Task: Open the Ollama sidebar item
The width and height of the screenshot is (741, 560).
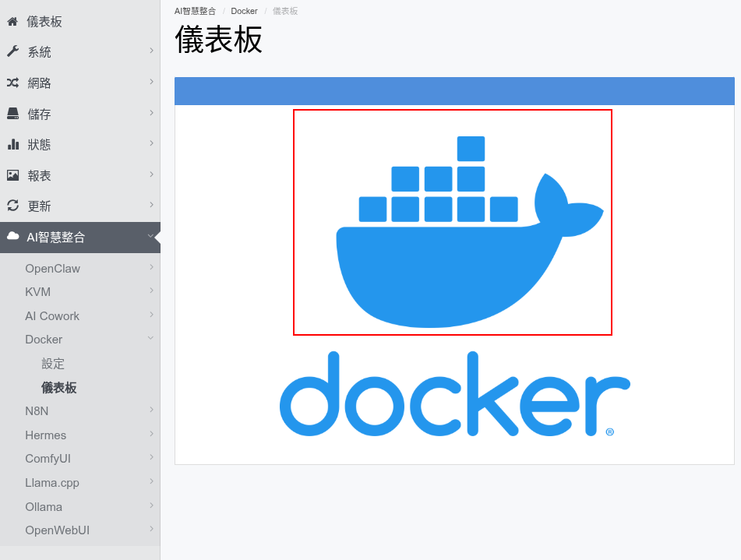Action: (44, 507)
